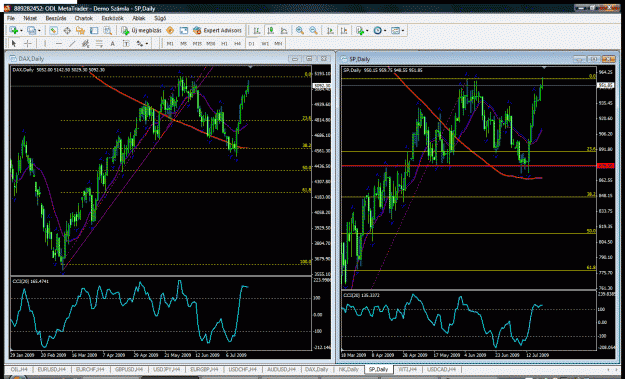Switch timeframe to M5

pyautogui.click(x=183, y=43)
